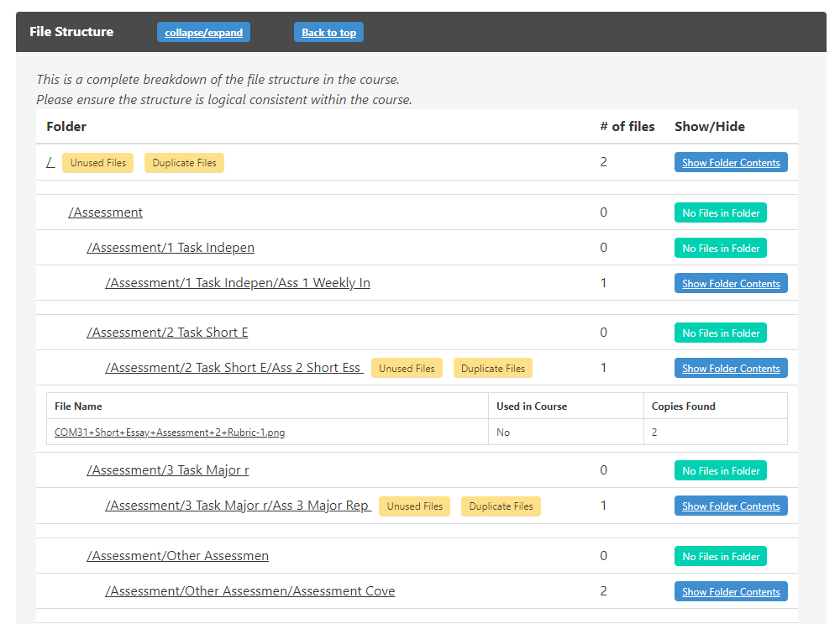Select the Folder column header
This screenshot has width=840, height=624.
coord(66,127)
